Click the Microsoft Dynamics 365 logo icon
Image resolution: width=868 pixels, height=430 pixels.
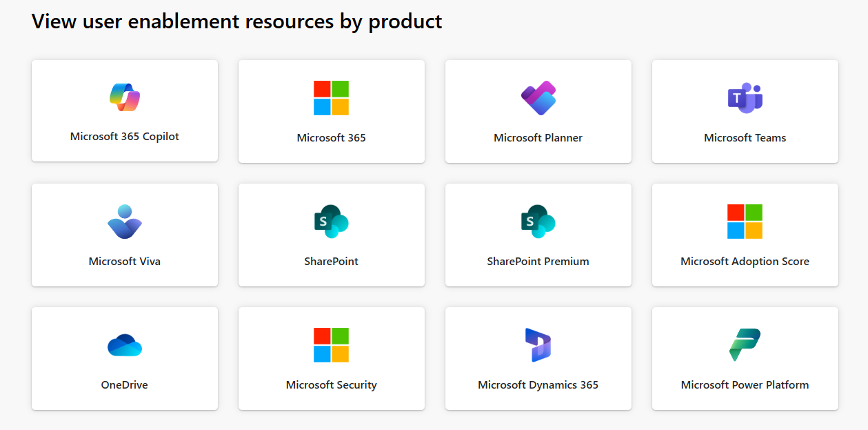coord(538,345)
